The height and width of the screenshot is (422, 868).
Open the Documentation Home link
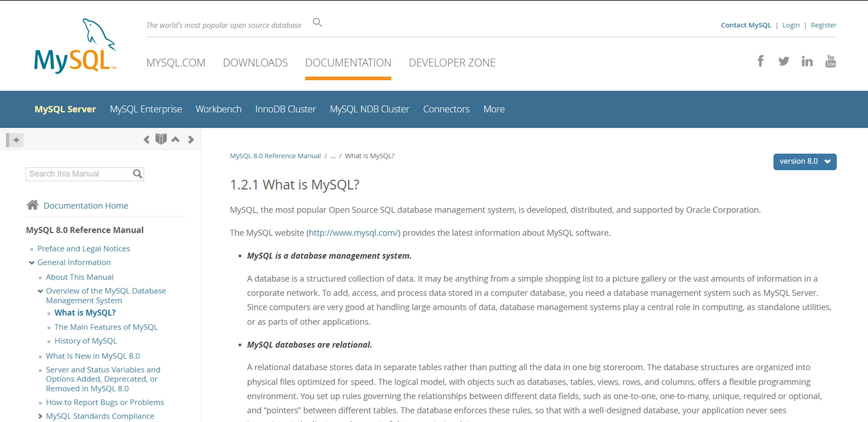click(86, 206)
